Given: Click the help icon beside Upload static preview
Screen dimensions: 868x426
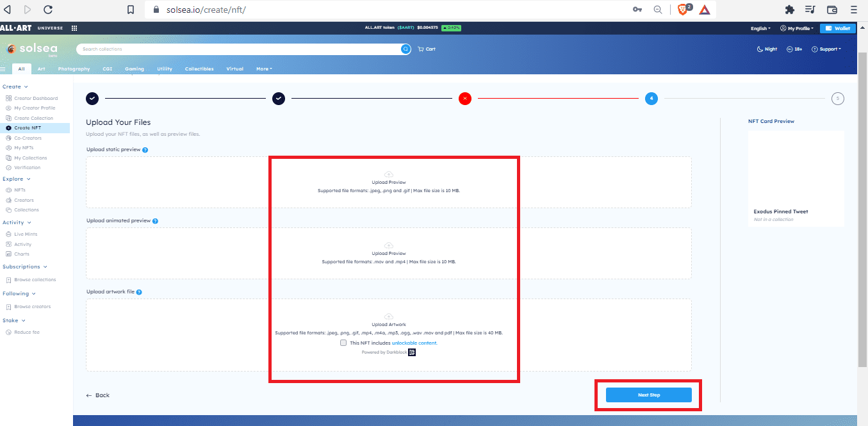Looking at the screenshot, I should pos(145,150).
